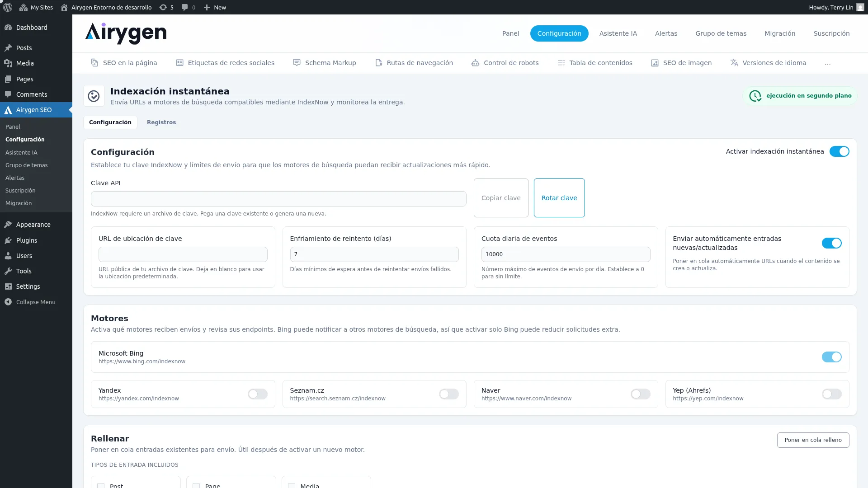The width and height of the screenshot is (868, 488).
Task: Click the New plus icon
Action: [207, 7]
